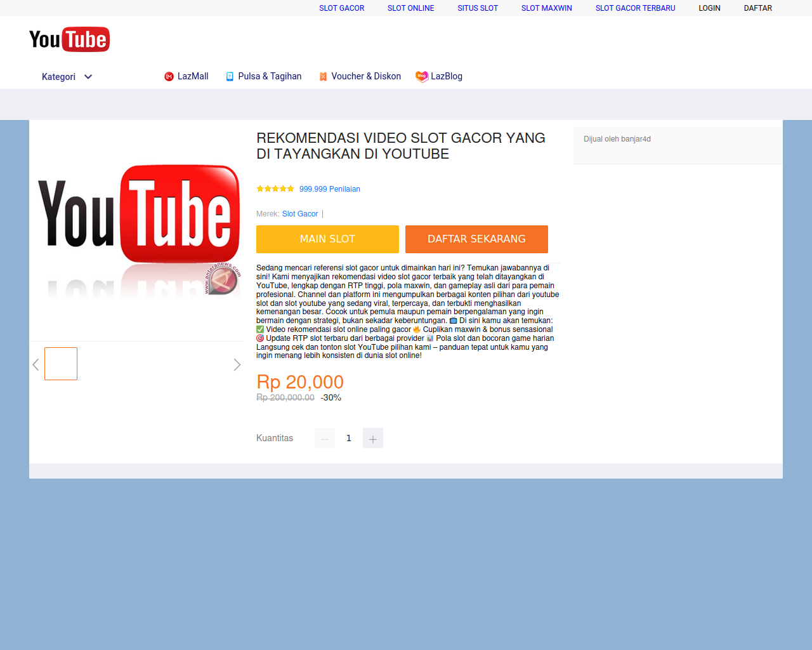Open the Slot Gacor brand link
The height and width of the screenshot is (650, 812).
pos(300,214)
